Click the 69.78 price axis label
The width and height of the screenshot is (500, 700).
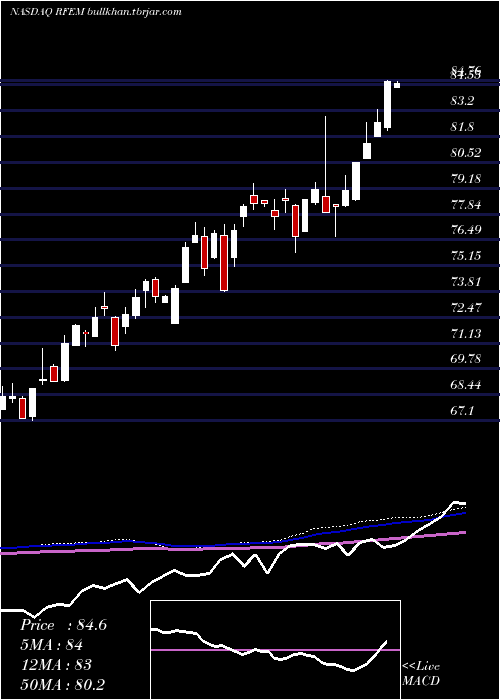466,358
